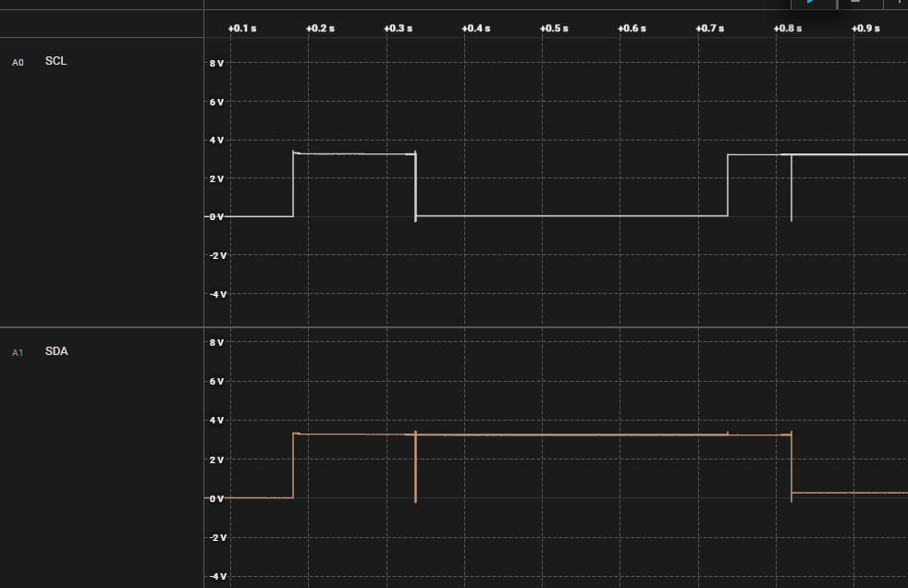
Task: Click the 0 V label on SCL axis
Action: pyautogui.click(x=216, y=217)
